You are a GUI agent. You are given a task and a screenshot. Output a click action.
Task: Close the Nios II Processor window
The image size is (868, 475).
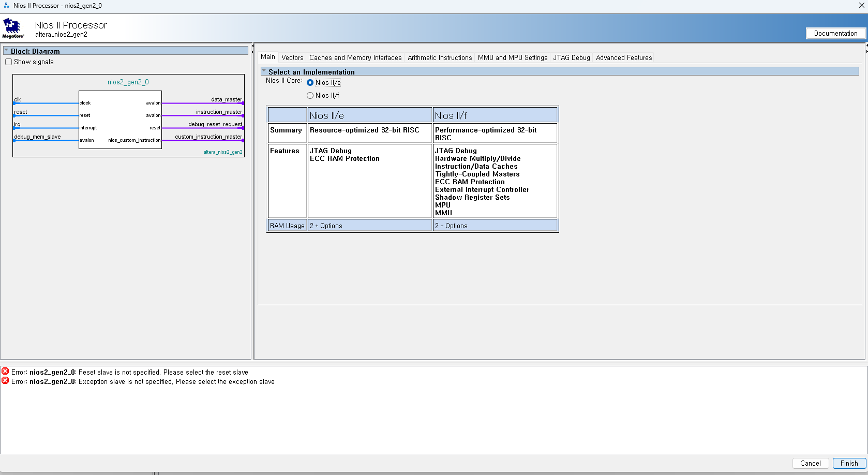[x=861, y=5]
